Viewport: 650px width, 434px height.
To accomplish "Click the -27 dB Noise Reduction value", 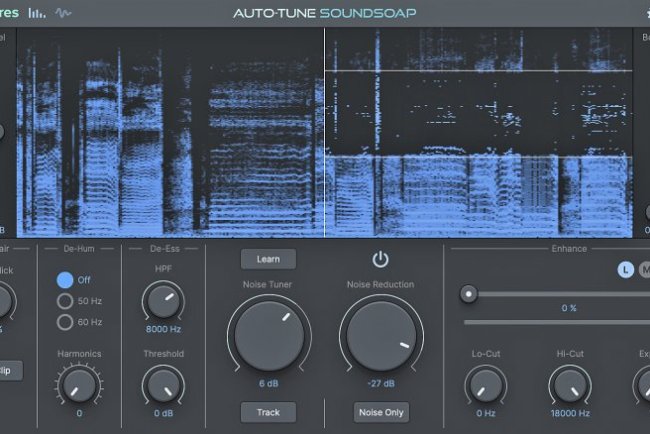I will 381,383.
